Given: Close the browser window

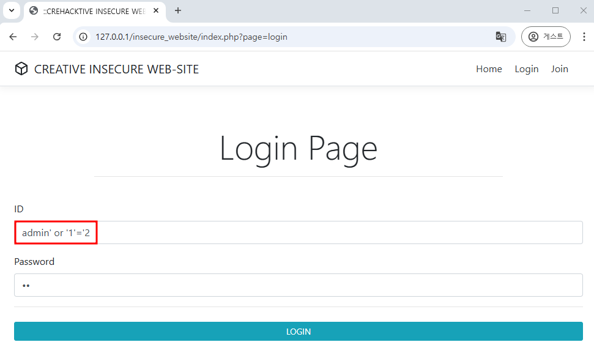Looking at the screenshot, I should tap(584, 10).
